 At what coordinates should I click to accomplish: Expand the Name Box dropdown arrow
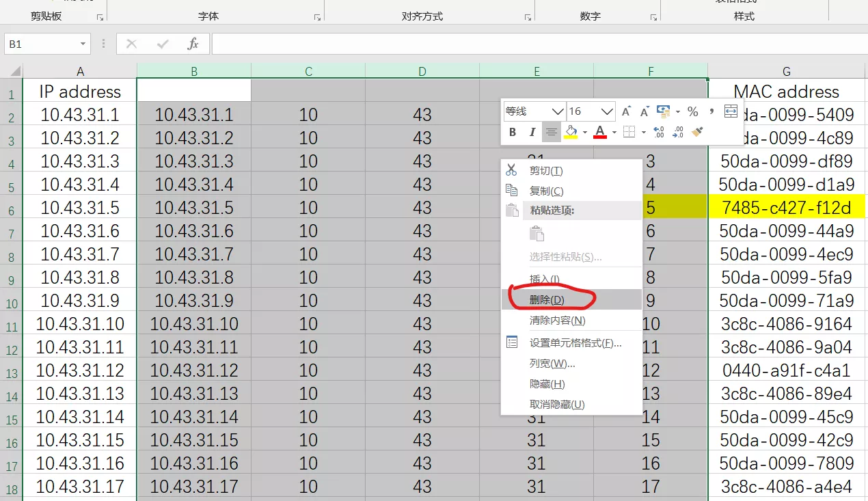point(83,44)
